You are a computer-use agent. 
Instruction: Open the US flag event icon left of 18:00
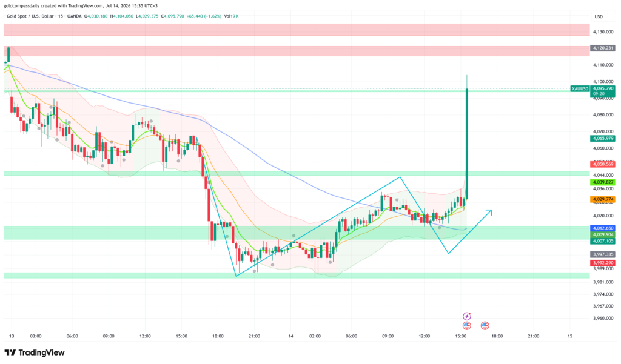coord(485,326)
